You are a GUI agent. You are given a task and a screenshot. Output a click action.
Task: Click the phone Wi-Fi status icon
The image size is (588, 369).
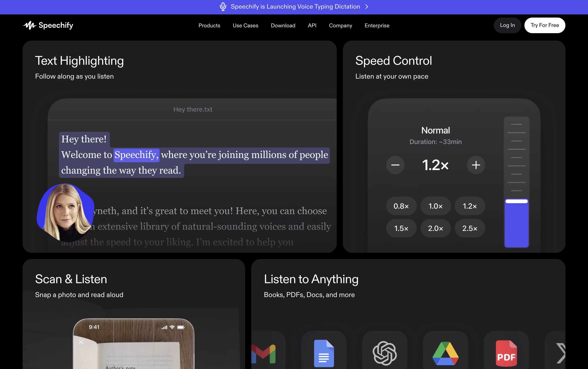coord(172,327)
